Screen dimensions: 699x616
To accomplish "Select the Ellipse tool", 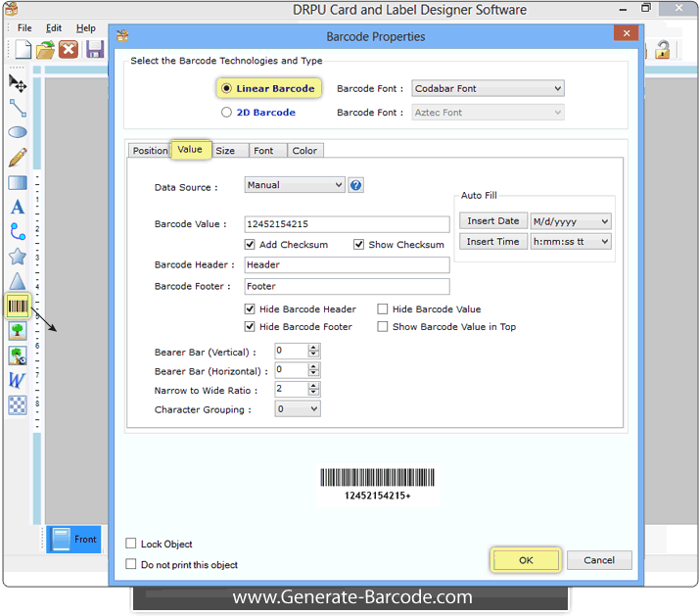I will [18, 132].
